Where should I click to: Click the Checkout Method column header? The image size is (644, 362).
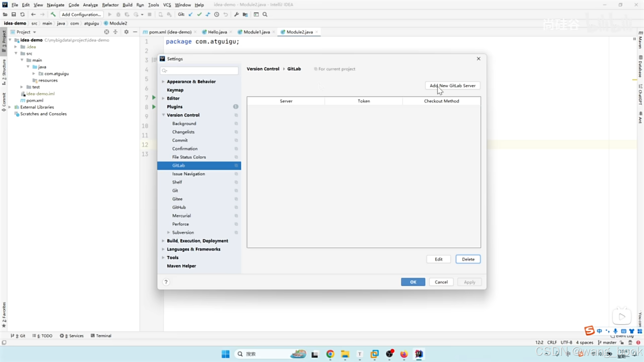click(441, 101)
